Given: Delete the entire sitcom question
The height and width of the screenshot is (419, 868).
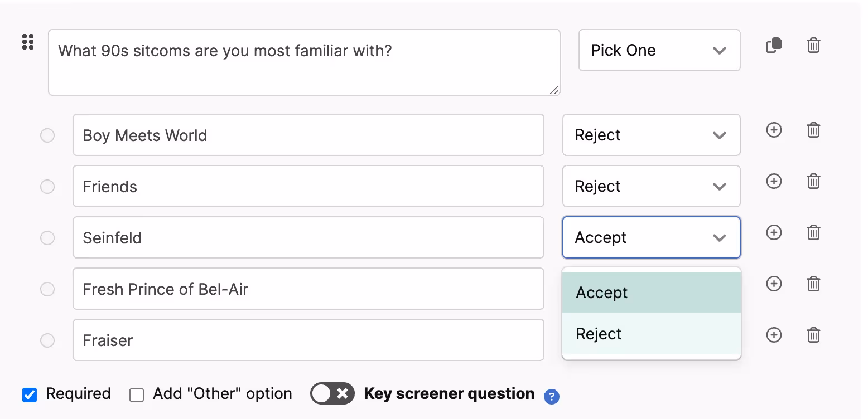Looking at the screenshot, I should click(813, 45).
